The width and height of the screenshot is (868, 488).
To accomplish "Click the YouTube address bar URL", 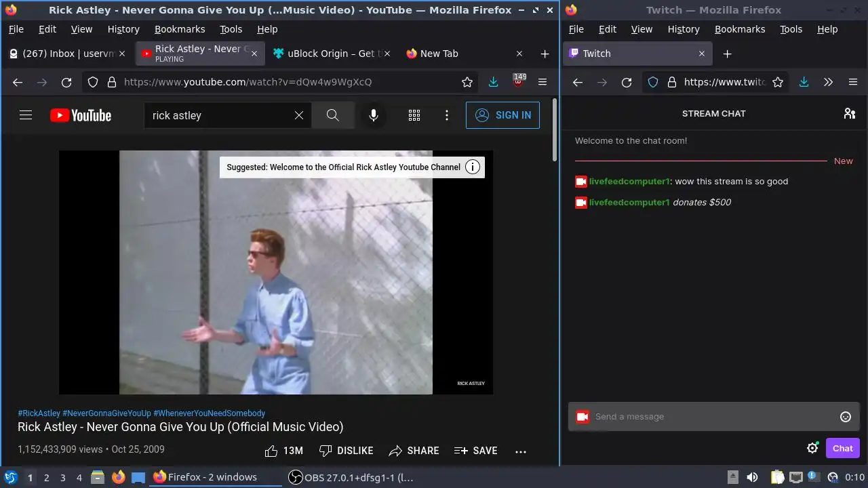I will [x=248, y=82].
